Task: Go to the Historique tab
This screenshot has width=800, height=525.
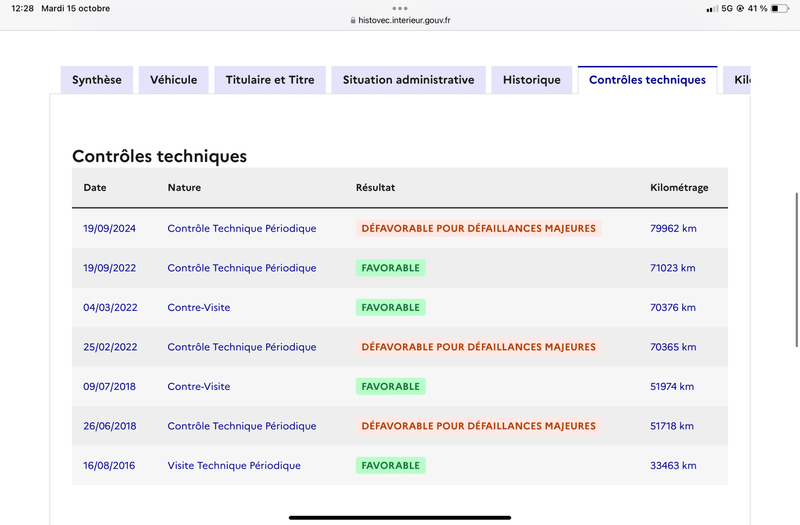Action: [532, 80]
